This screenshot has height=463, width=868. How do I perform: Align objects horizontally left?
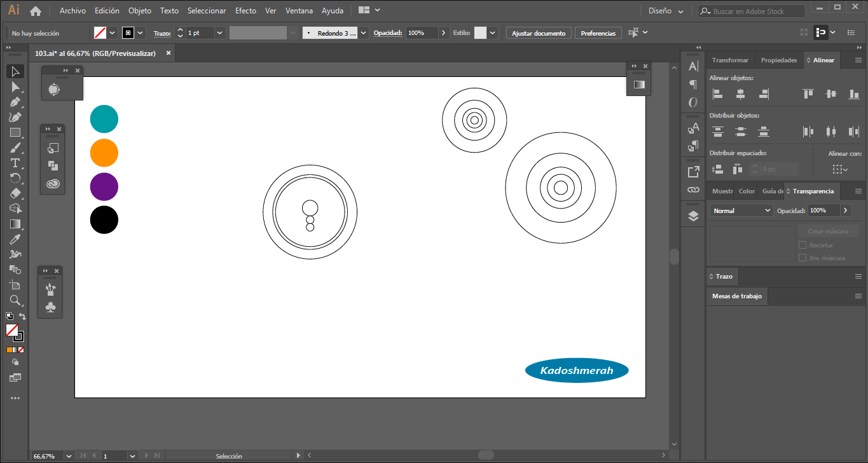pyautogui.click(x=718, y=94)
